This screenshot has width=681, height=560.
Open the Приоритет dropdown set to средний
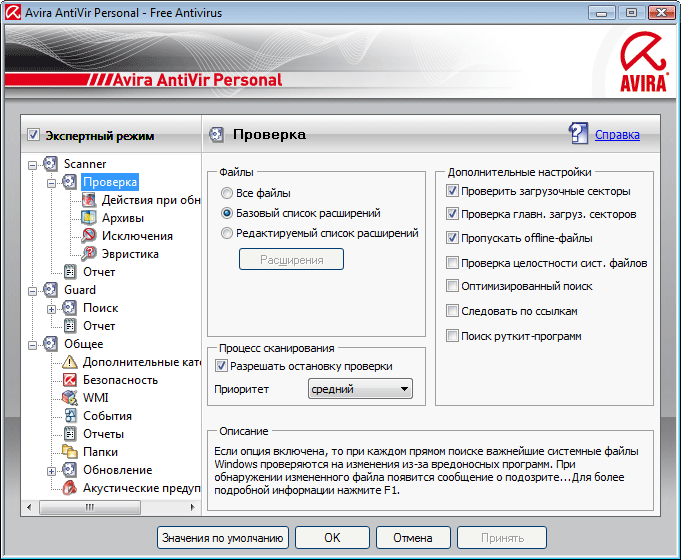click(x=360, y=389)
